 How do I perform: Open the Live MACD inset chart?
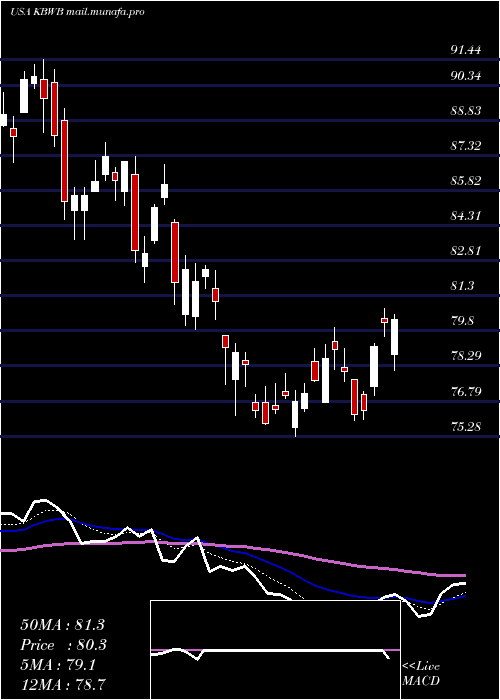click(275, 650)
